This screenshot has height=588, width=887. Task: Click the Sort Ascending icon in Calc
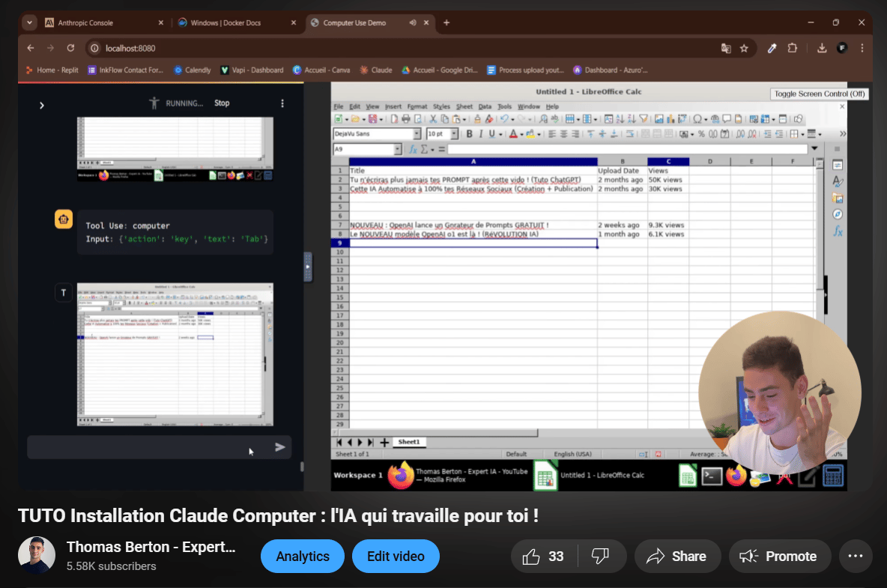pos(620,119)
